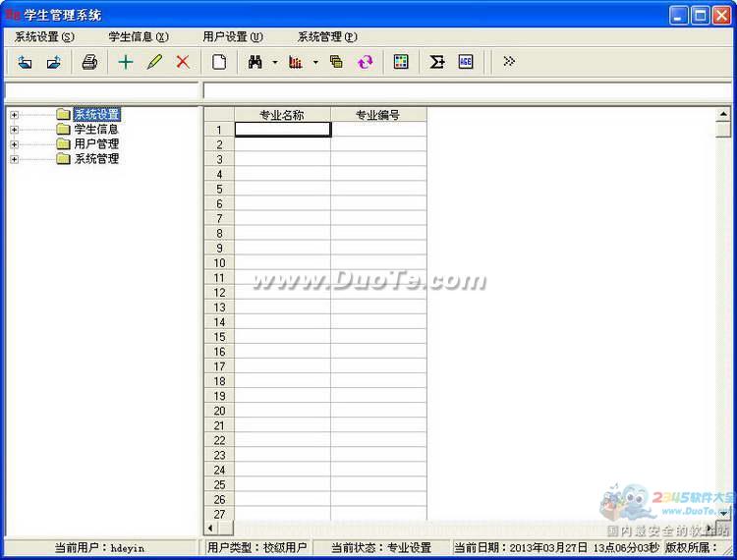The width and height of the screenshot is (737, 560).
Task: Click the green plus add icon
Action: click(125, 62)
